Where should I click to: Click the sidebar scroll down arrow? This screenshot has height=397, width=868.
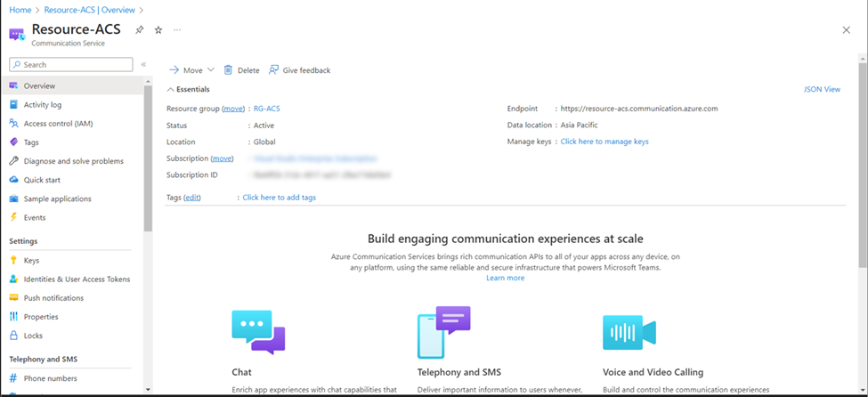[148, 390]
